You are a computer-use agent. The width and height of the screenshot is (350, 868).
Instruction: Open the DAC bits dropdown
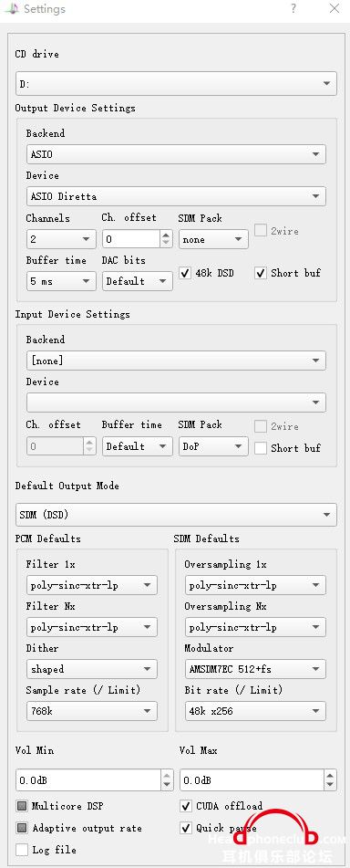point(137,281)
